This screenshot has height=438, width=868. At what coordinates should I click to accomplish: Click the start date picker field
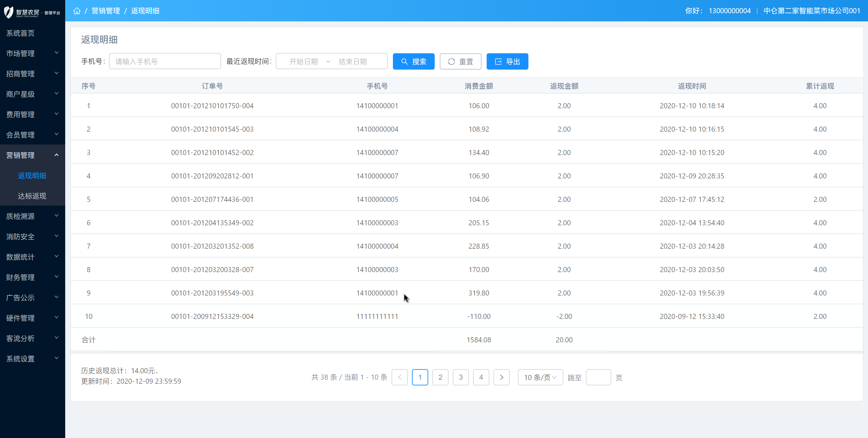pyautogui.click(x=303, y=61)
